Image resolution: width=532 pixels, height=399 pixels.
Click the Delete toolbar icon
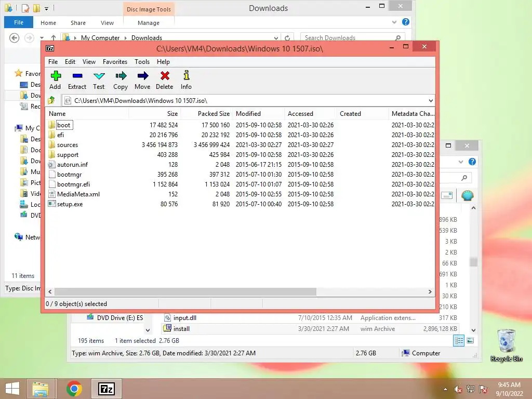point(165,76)
